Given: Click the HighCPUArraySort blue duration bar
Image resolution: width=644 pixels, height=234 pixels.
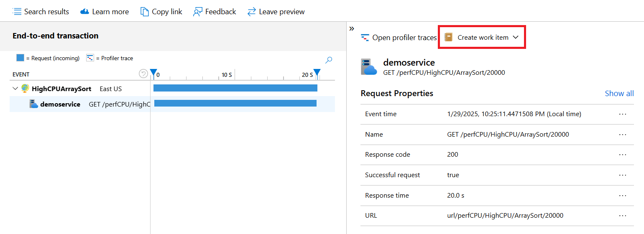Looking at the screenshot, I should (235, 88).
